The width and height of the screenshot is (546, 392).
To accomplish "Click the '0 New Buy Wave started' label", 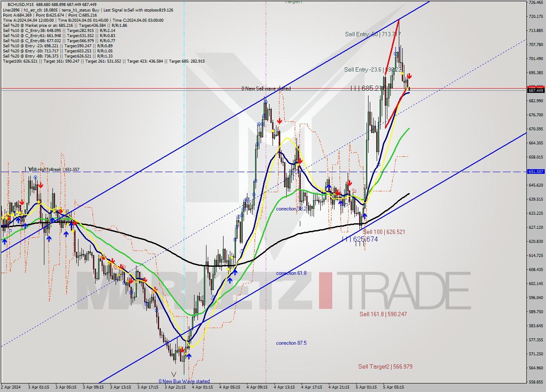I will pos(184,381).
